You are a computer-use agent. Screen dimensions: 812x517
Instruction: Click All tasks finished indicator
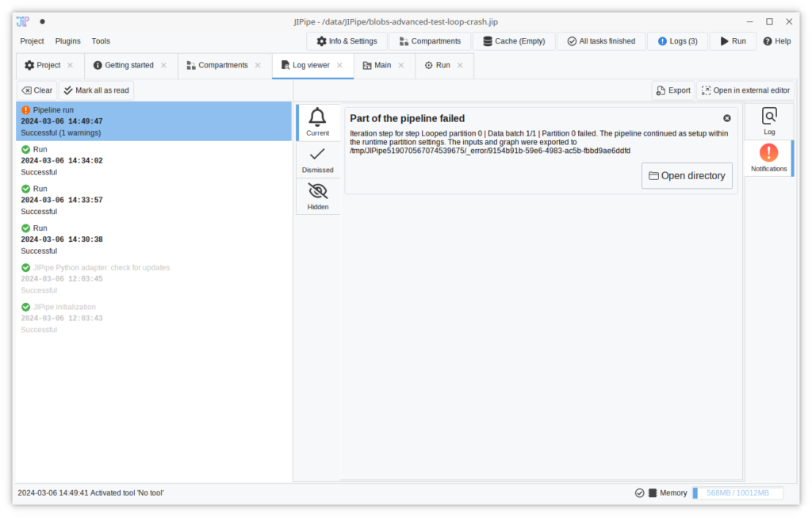tap(600, 41)
